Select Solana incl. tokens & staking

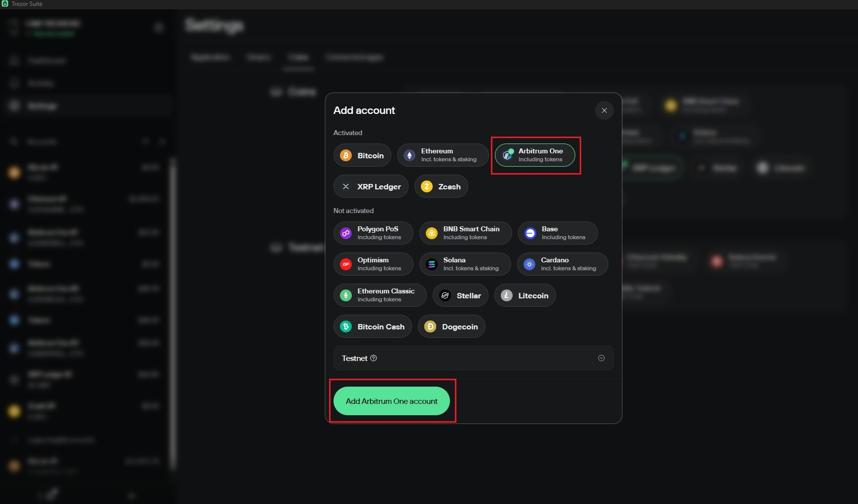tap(465, 264)
